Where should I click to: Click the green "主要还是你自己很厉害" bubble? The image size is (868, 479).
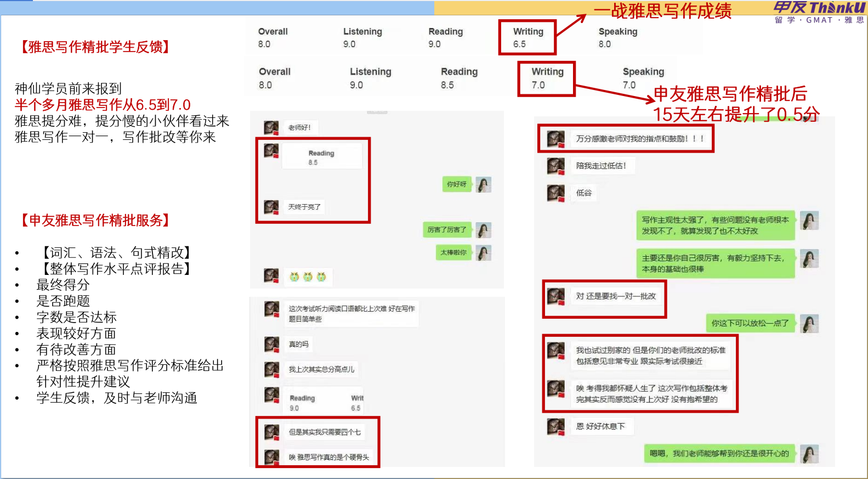[716, 263]
